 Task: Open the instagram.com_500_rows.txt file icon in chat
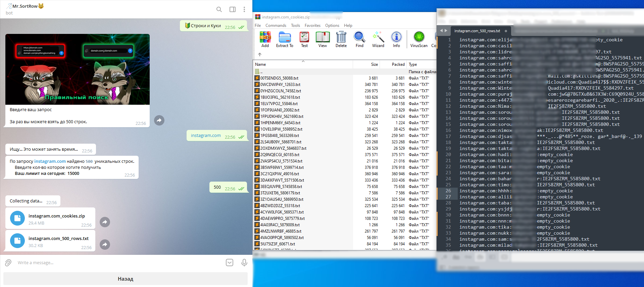point(17,241)
